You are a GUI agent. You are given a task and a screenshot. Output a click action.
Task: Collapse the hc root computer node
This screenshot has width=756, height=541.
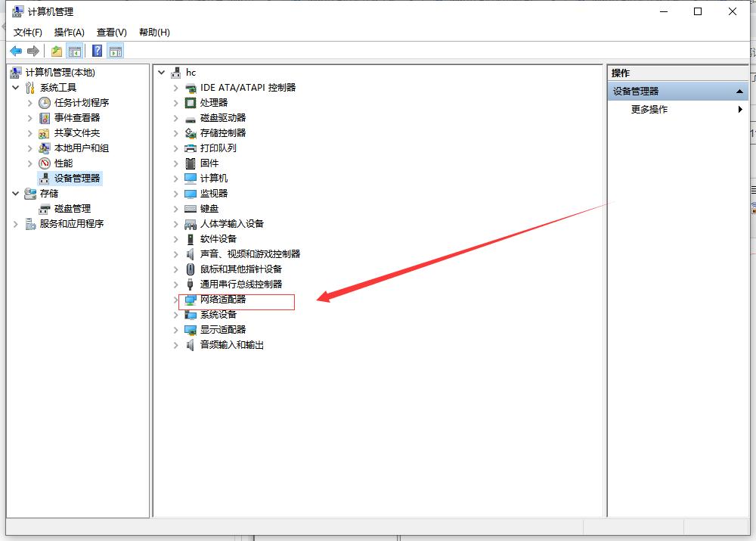pyautogui.click(x=162, y=73)
